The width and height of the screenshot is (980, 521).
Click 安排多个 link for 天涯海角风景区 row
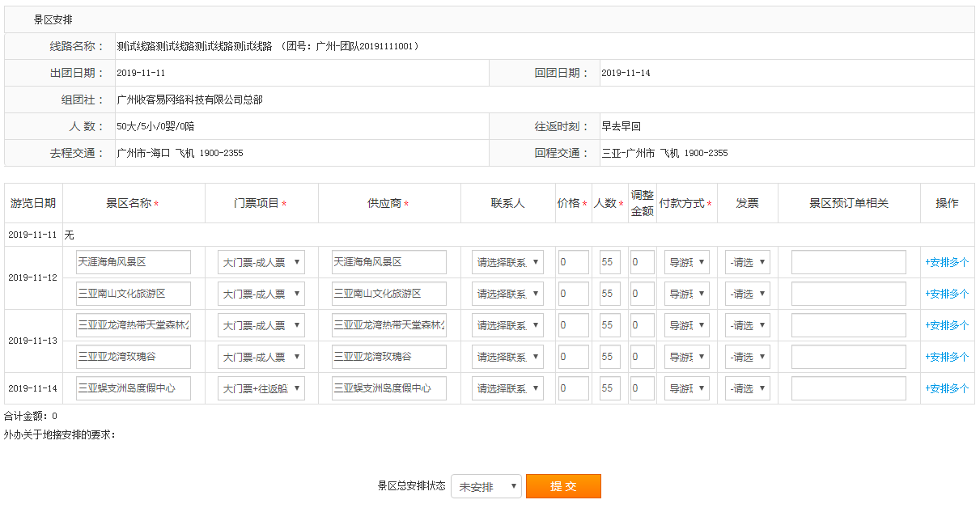pos(947,262)
